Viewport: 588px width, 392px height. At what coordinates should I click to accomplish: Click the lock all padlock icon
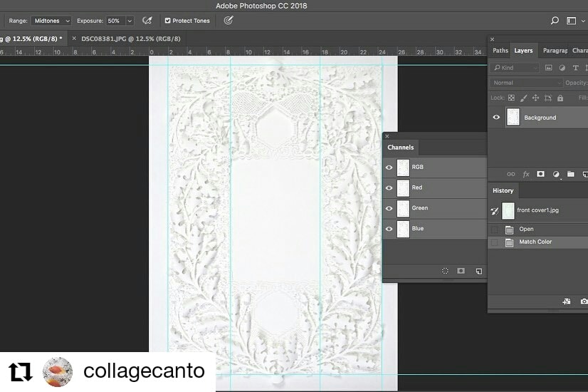pos(560,98)
